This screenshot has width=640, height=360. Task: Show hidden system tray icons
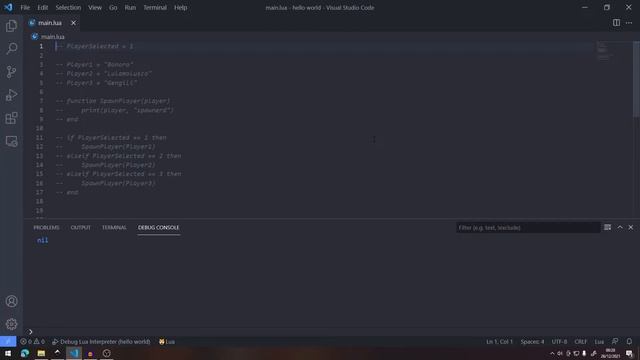[552, 353]
